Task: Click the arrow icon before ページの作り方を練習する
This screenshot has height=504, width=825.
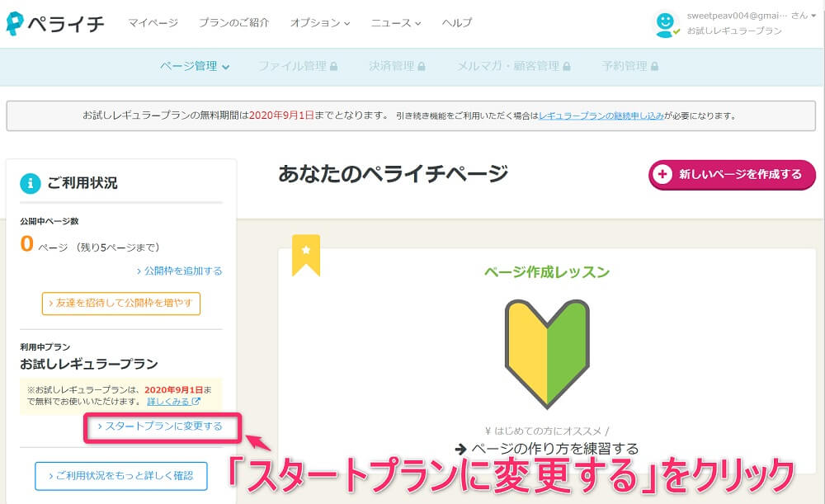Action: click(460, 449)
